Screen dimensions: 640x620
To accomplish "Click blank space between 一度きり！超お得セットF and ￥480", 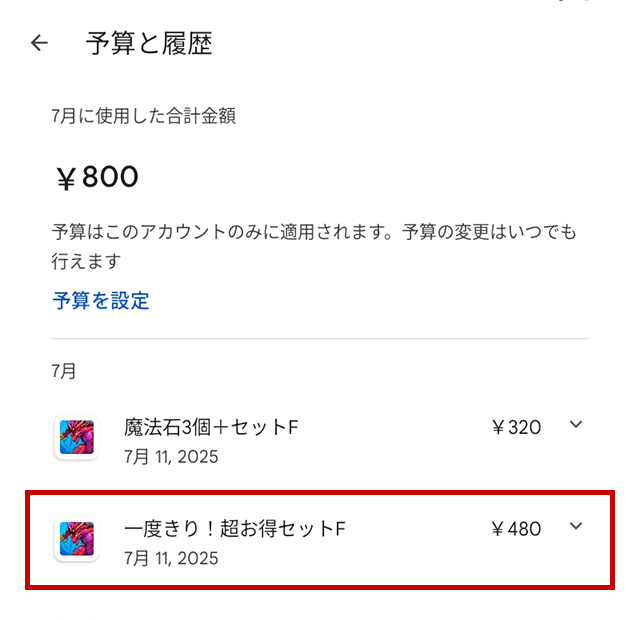I will click(420, 529).
